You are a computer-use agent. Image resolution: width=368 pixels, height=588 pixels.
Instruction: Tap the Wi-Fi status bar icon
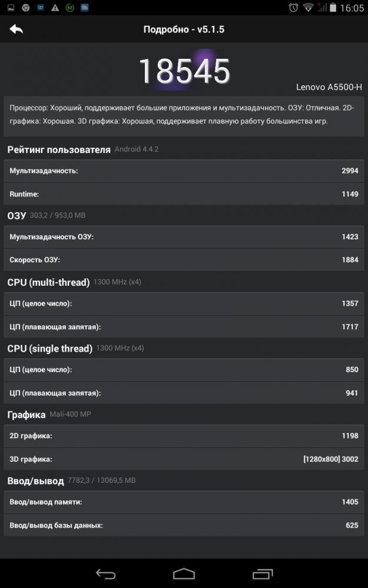[309, 8]
